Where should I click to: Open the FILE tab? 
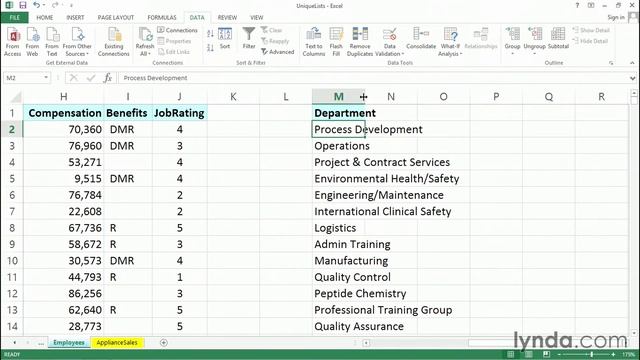[15, 18]
